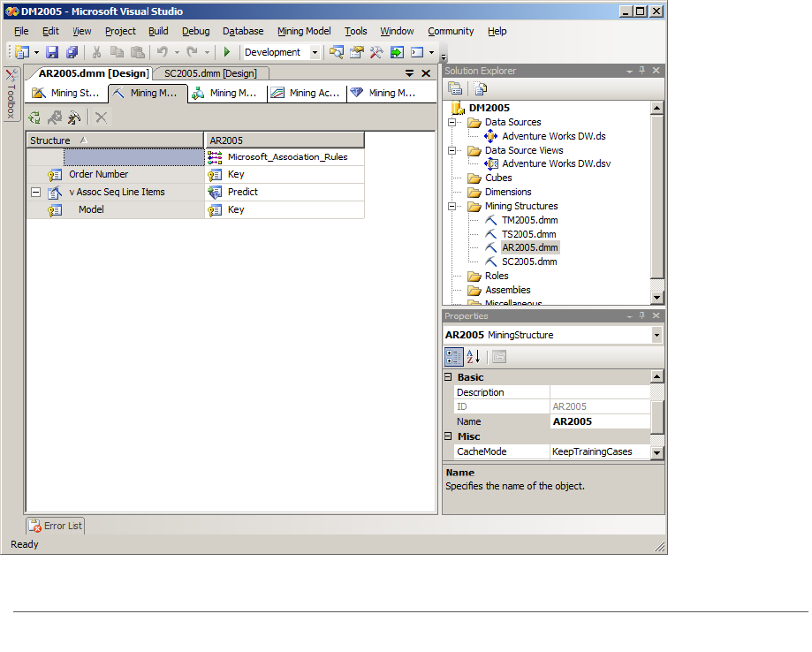
Task: Switch to the Mining Accuracy Chart tab
Action: [307, 94]
